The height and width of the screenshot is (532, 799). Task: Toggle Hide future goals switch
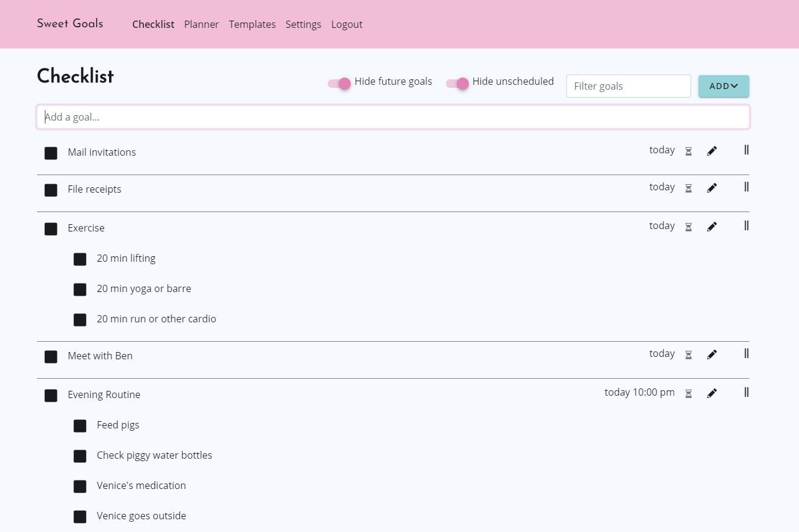[339, 83]
